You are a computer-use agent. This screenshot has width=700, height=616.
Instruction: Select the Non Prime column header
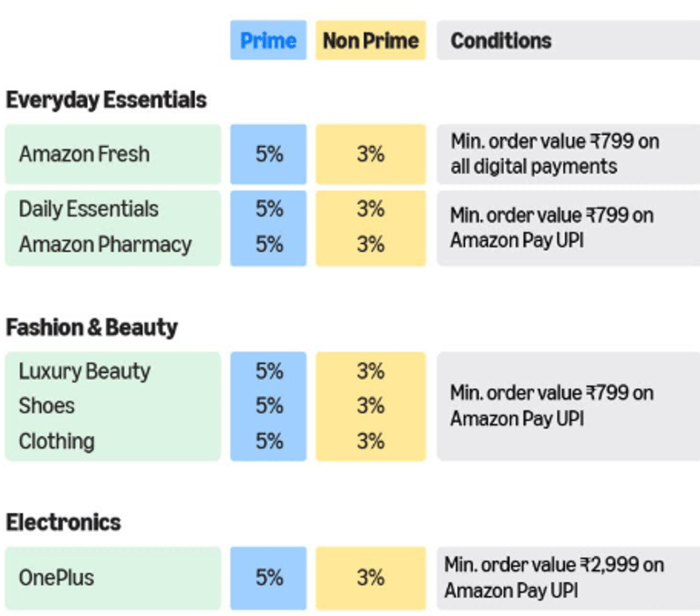[x=371, y=41]
